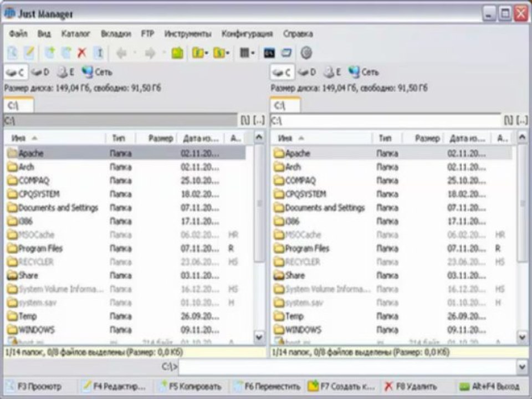The width and height of the screenshot is (532, 399).
Task: Open the Справка menu
Action: [298, 34]
